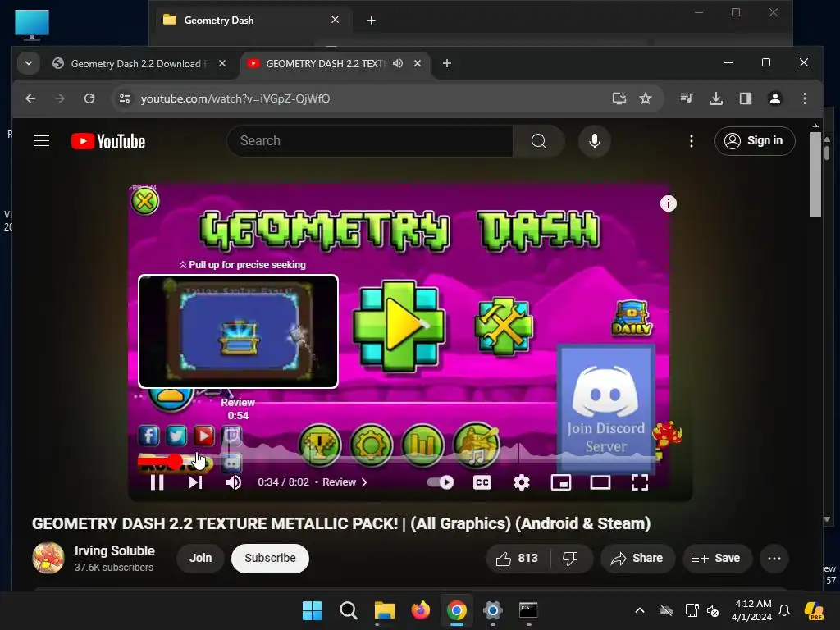Go to the YouTube home logo
The width and height of the screenshot is (840, 630).
(108, 141)
